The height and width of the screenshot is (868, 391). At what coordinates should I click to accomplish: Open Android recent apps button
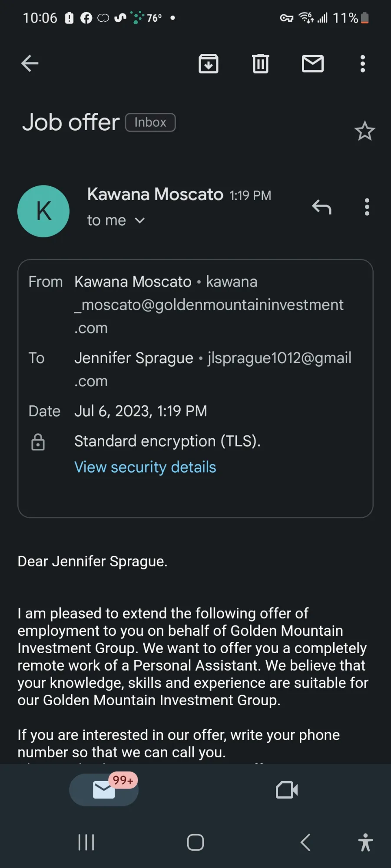tap(86, 842)
